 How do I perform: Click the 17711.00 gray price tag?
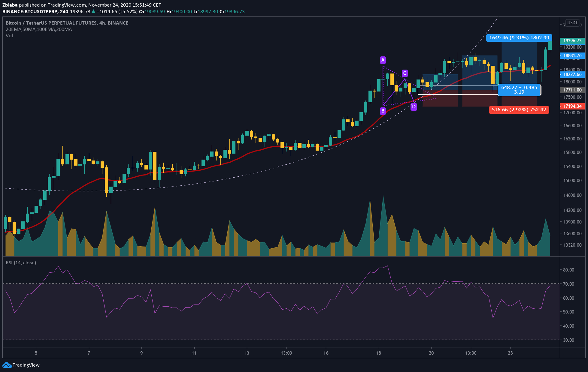(572, 90)
